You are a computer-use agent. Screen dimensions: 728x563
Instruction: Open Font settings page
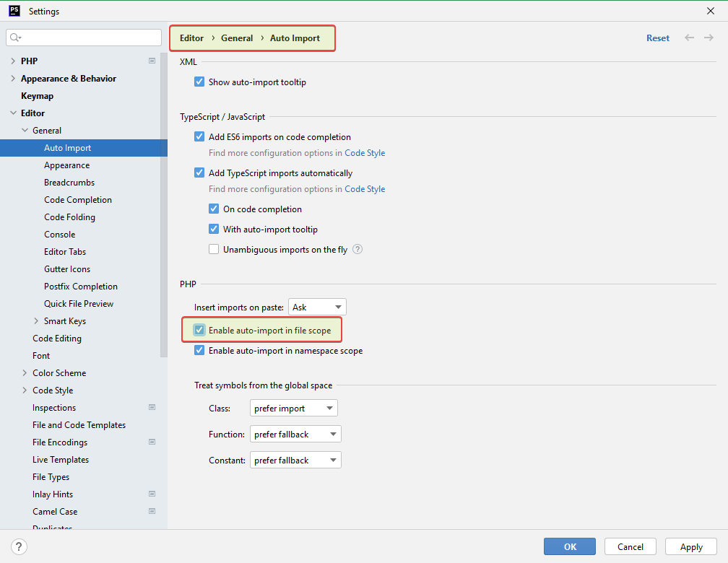pyautogui.click(x=41, y=356)
